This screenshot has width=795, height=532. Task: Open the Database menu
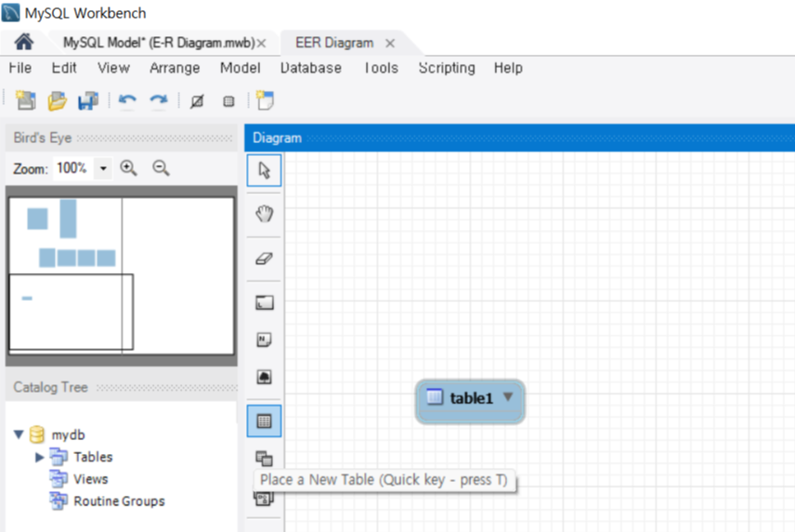[x=311, y=68]
